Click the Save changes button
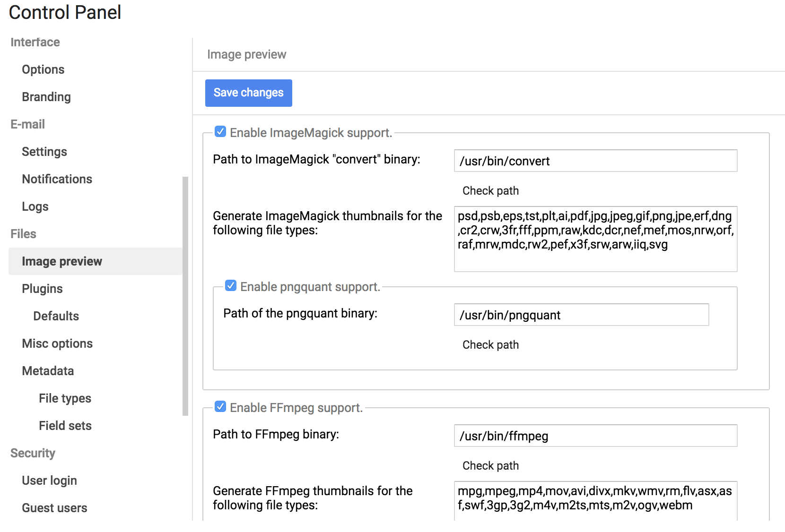785x532 pixels. [248, 93]
